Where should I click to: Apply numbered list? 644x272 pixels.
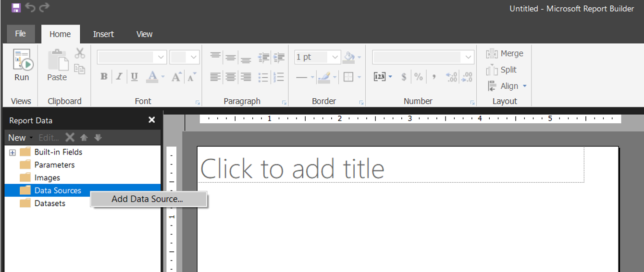(x=279, y=77)
